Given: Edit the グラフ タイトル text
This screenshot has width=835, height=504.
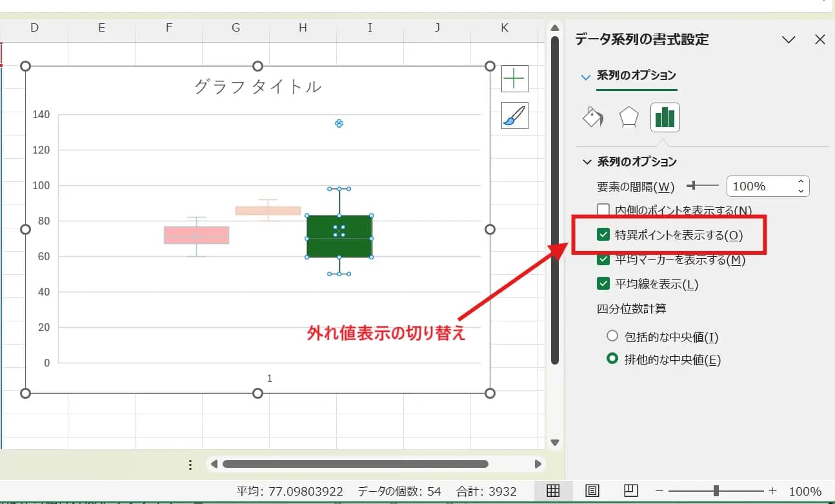Looking at the screenshot, I should pyautogui.click(x=257, y=85).
